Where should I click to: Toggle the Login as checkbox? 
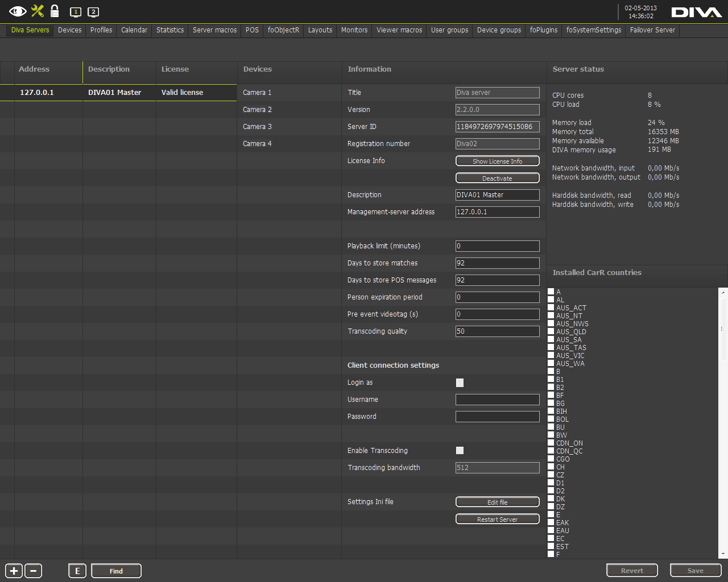[x=460, y=383]
